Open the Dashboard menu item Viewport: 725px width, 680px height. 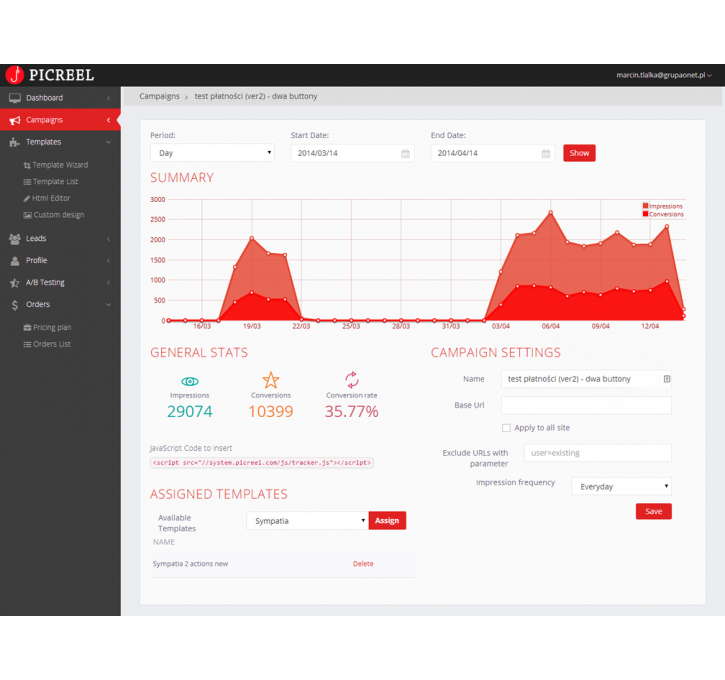[60, 98]
